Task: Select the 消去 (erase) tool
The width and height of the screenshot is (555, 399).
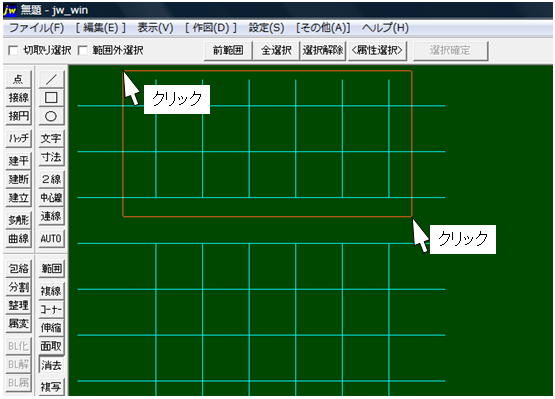Action: [x=51, y=365]
